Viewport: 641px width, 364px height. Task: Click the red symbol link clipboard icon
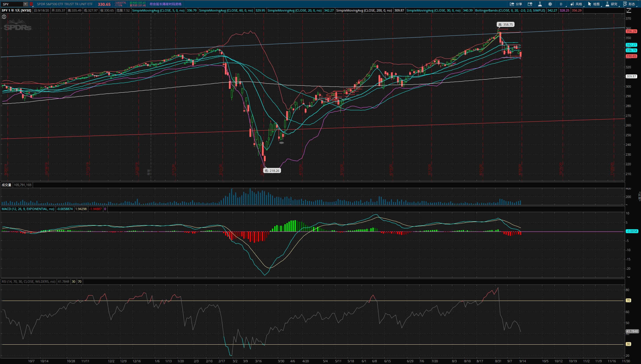pyautogui.click(x=31, y=4)
